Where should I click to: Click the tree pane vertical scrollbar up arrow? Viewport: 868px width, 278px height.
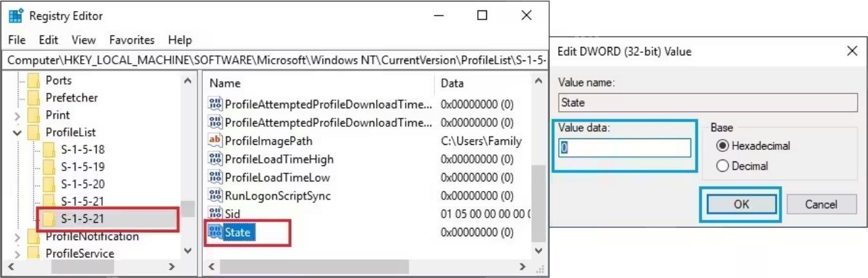click(x=187, y=81)
